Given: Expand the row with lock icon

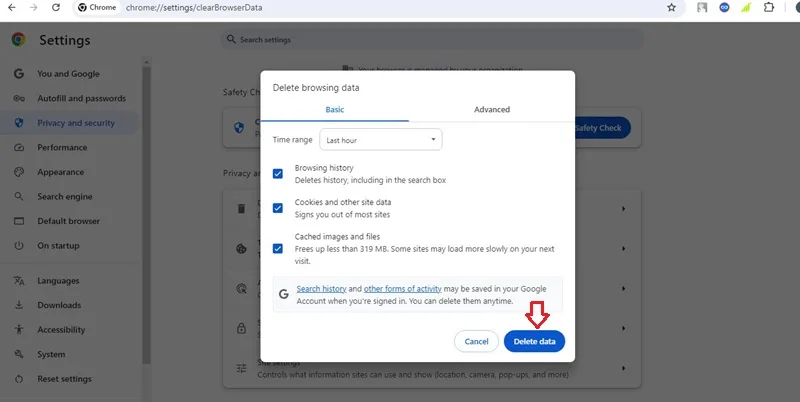Looking at the screenshot, I should pyautogui.click(x=623, y=329).
